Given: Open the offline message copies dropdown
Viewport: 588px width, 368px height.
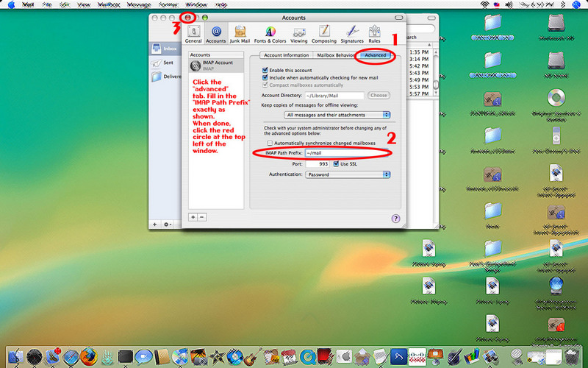Looking at the screenshot, I should (x=337, y=115).
